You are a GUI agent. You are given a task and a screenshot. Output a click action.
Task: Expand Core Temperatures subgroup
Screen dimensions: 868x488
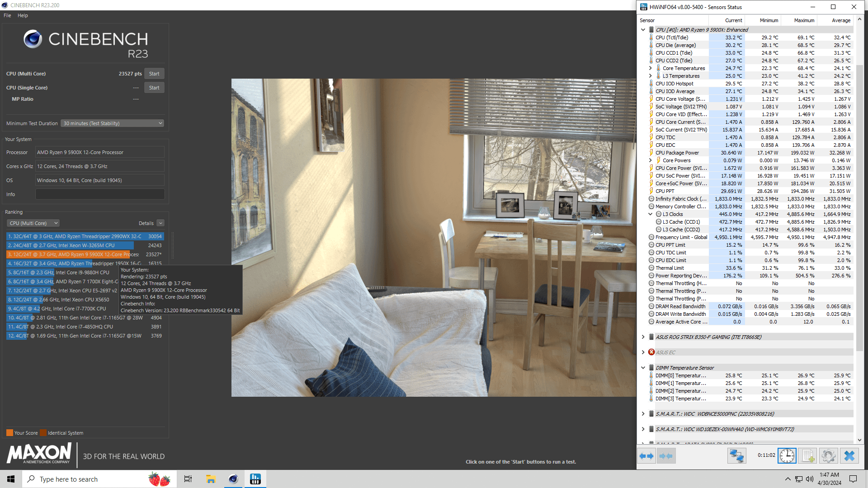[651, 68]
